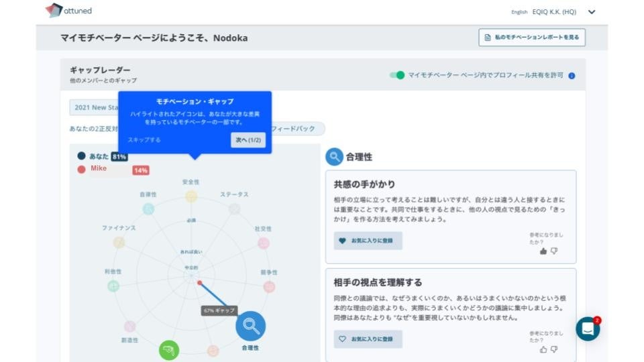644x362 pixels.
Task: Thumbs up the 共感の手がかり card
Action: tap(543, 251)
